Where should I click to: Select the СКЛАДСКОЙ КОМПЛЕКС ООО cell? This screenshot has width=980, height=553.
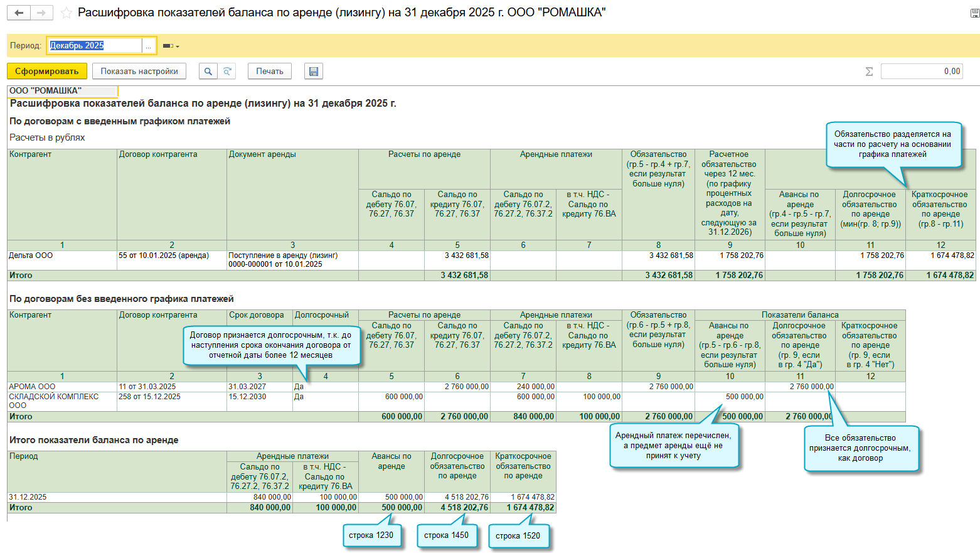(62, 402)
